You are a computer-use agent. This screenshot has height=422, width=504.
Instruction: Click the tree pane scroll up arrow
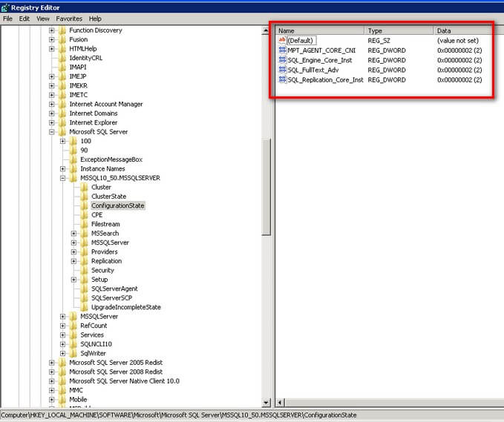(266, 30)
